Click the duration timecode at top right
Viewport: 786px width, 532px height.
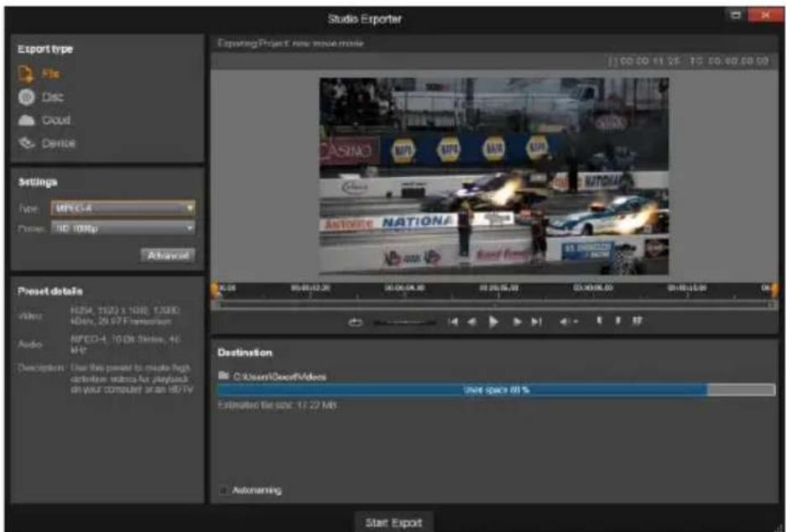tap(645, 61)
